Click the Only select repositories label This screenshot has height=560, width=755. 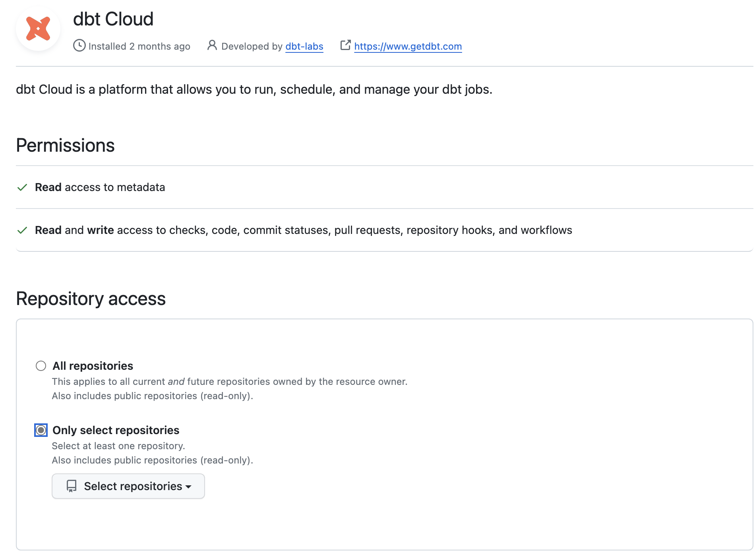[x=116, y=430]
